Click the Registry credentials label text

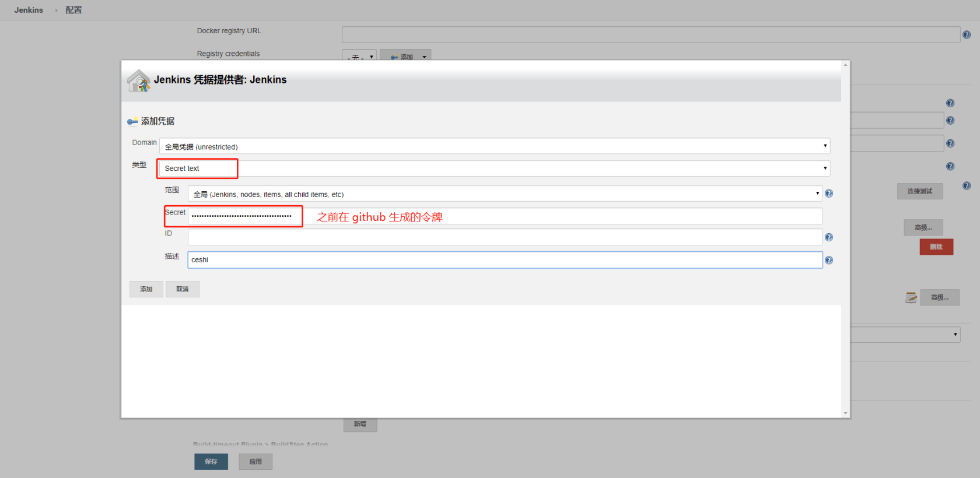(228, 54)
